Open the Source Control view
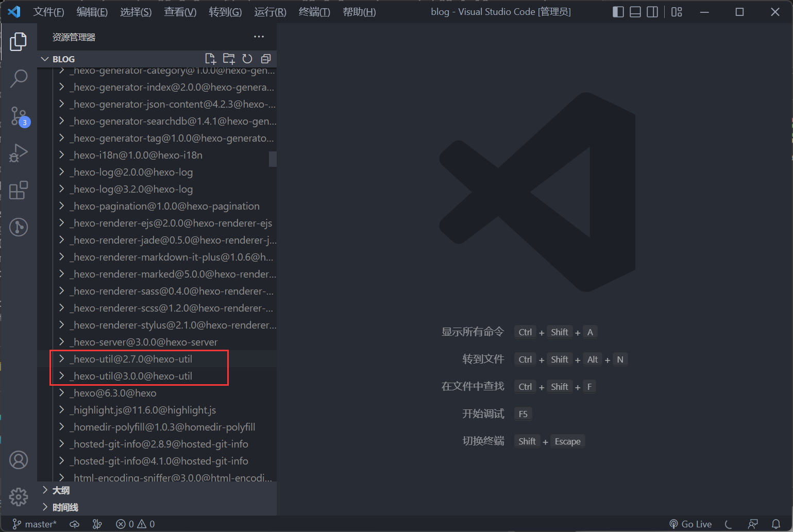 [19, 116]
